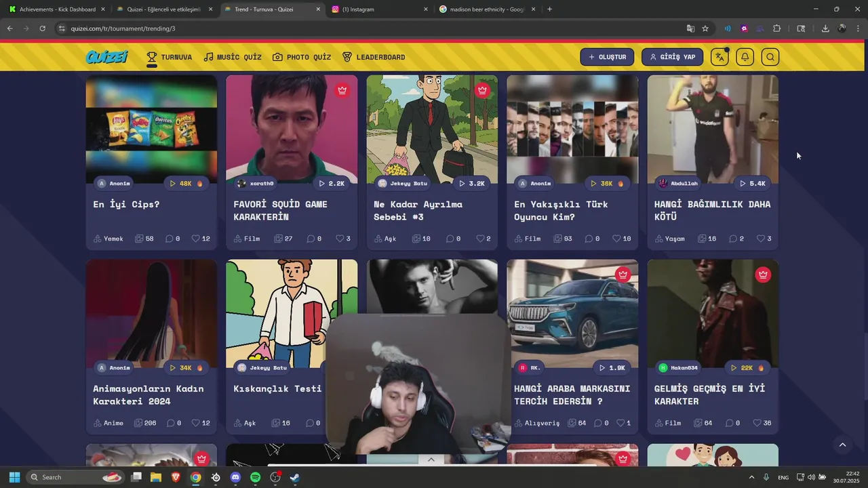This screenshot has height=488, width=868.
Task: Open the En İyi Cips? quiz title
Action: [x=126, y=204]
